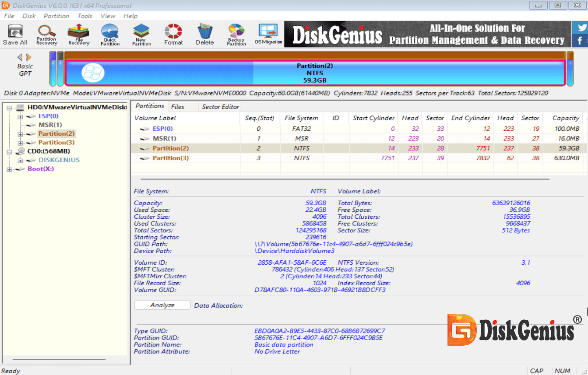Image resolution: width=588 pixels, height=375 pixels.
Task: Open the Help menu
Action: (x=130, y=16)
